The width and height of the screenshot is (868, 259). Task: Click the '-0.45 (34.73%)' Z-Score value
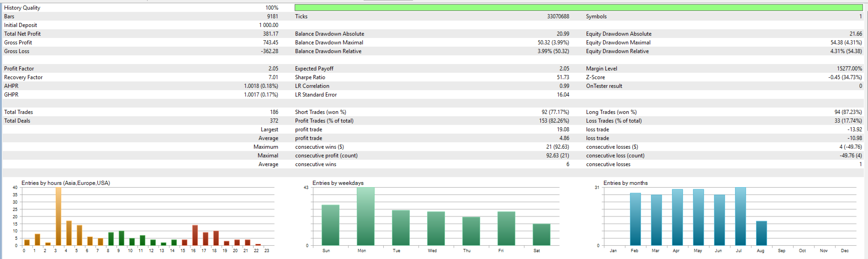[845, 77]
